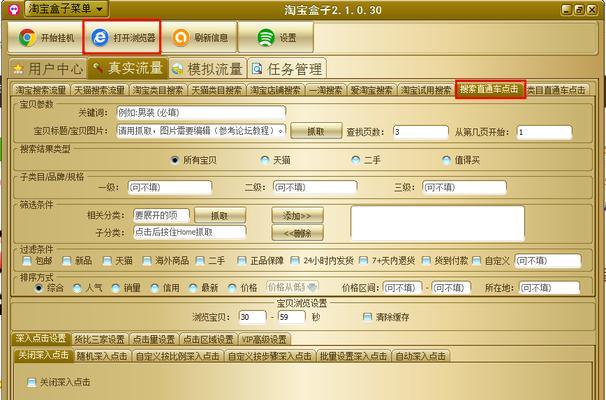Image resolution: width=606 pixels, height=400 pixels.
Task: Click the 添加>> button
Action: pos(298,215)
